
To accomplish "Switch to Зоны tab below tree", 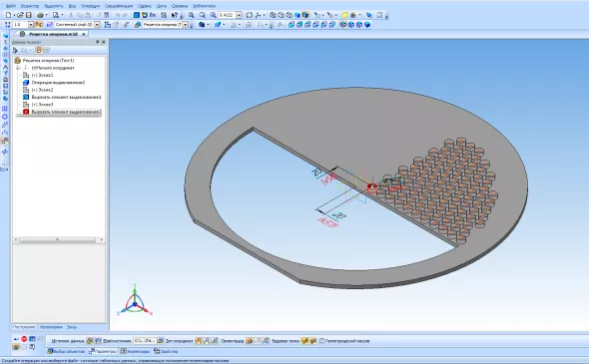I will (72, 327).
